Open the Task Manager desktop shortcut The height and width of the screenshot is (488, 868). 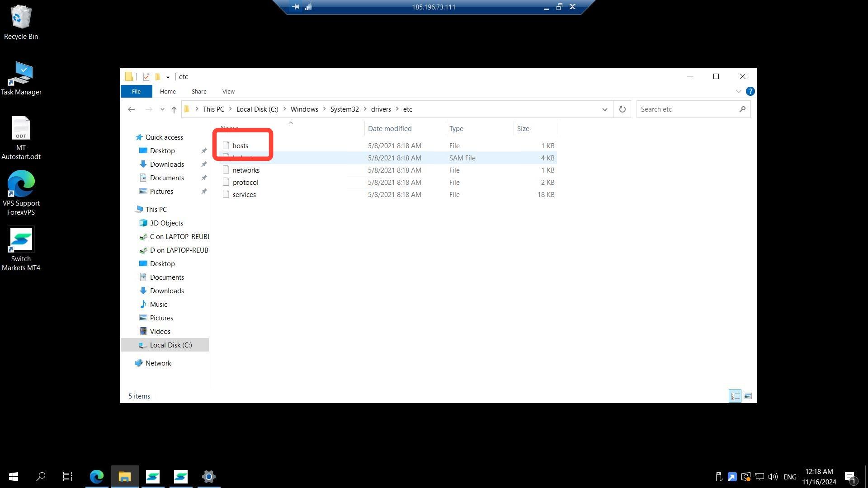click(x=21, y=79)
